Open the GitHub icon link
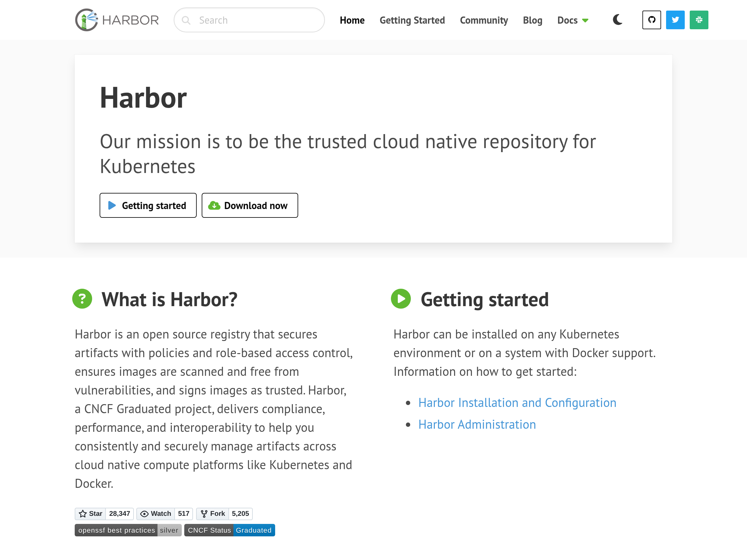The width and height of the screenshot is (747, 560). (651, 20)
